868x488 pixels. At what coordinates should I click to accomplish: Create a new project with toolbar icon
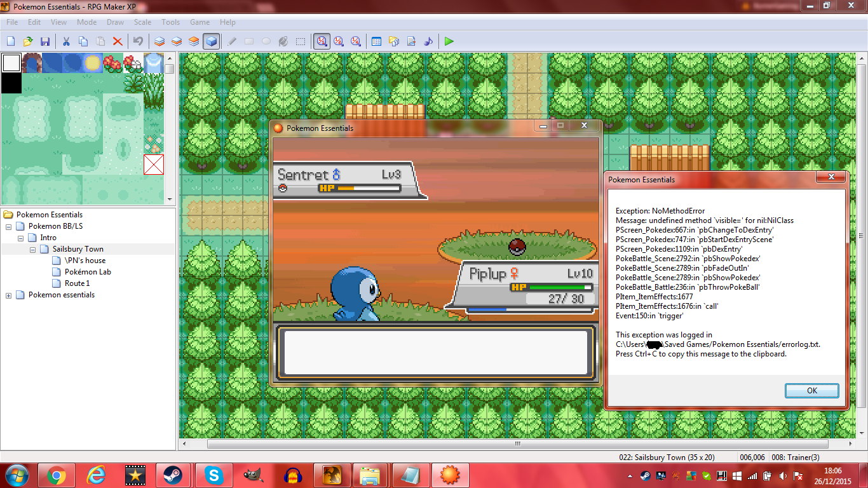point(11,41)
